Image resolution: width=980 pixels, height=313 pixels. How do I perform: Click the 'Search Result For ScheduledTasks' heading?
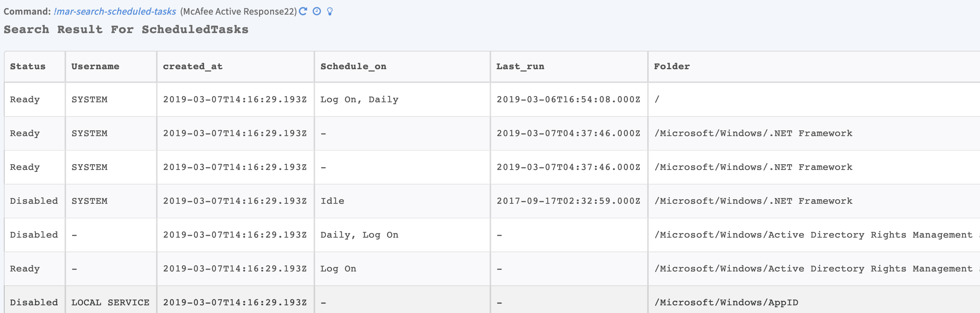point(126,30)
